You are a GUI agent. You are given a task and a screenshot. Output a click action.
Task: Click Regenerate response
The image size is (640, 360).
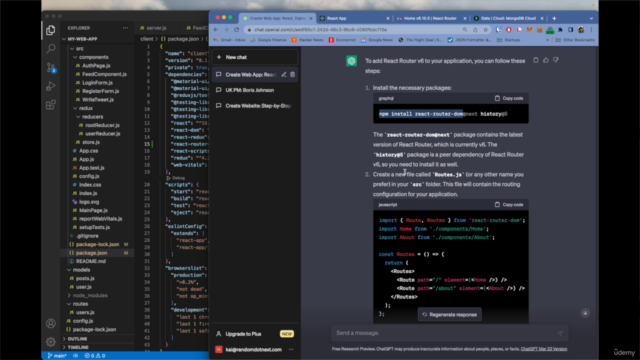(449, 315)
